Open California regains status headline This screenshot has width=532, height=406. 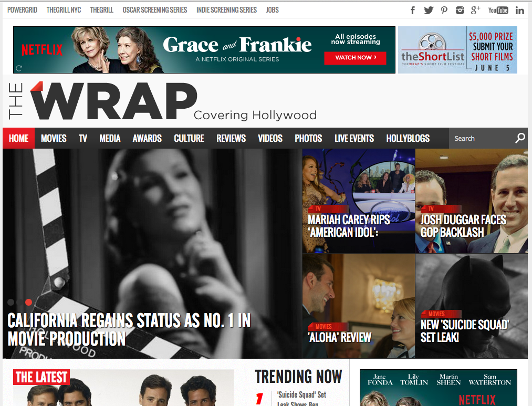129,330
